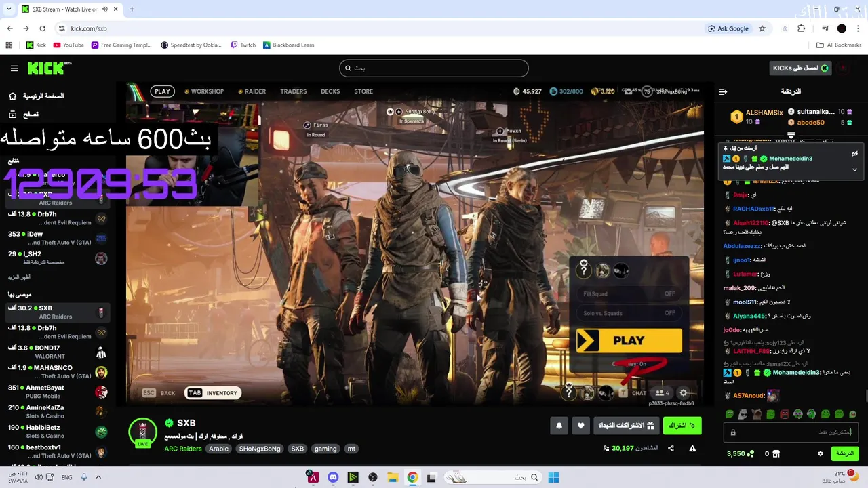Screen dimensions: 868x488
Task: Select the ARC Raiders category link
Action: (183, 449)
